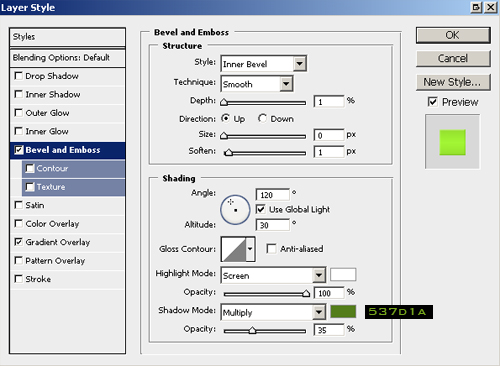
Task: Click the Soften px input field
Action: 329,152
